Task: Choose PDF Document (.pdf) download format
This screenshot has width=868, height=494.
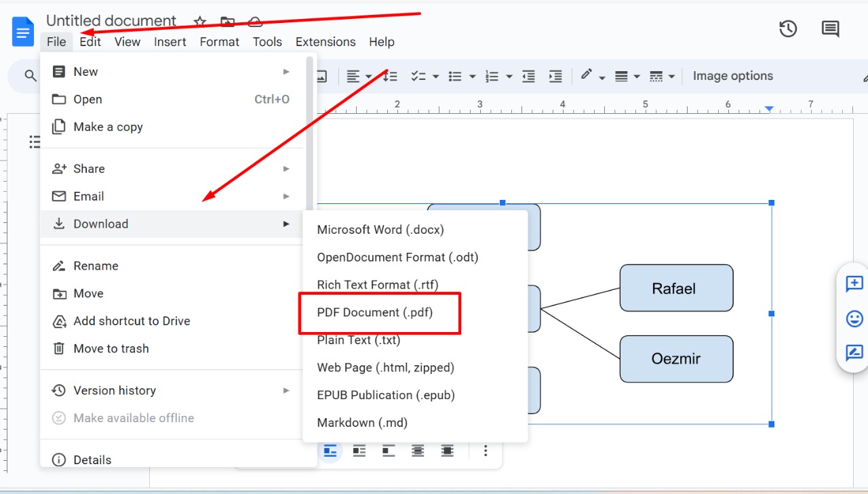Action: click(x=415, y=312)
